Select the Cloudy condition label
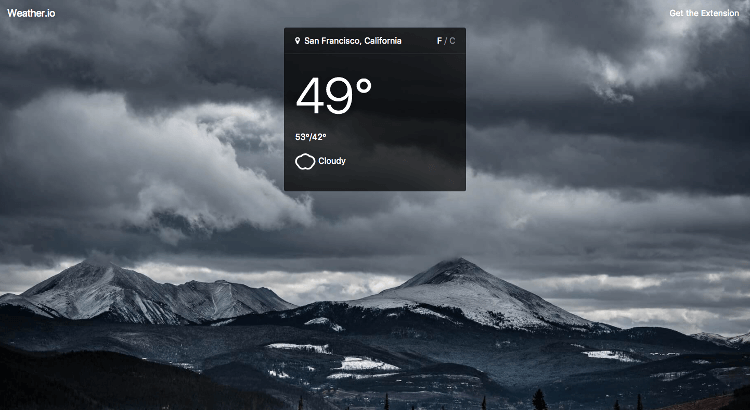Screen dimensions: 750x410 [x=332, y=161]
